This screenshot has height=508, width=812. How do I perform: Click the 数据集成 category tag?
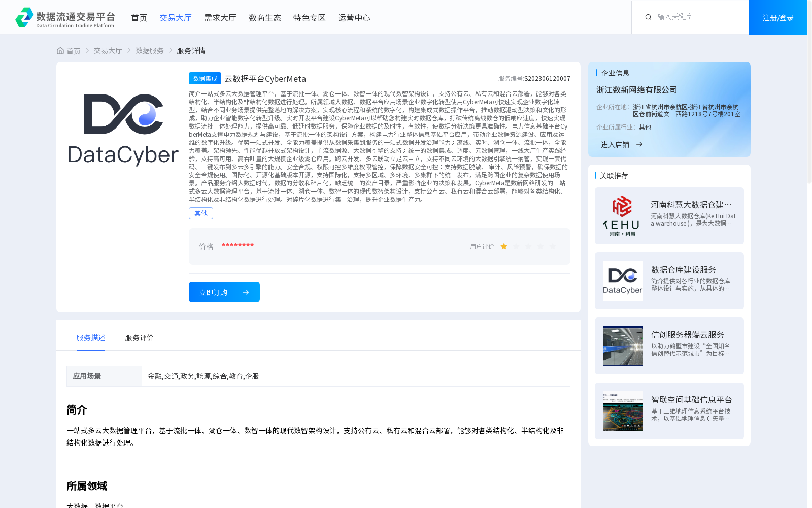[205, 78]
